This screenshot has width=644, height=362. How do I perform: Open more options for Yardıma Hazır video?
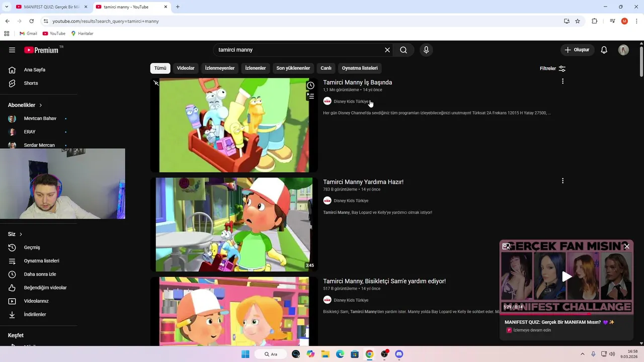tap(562, 181)
